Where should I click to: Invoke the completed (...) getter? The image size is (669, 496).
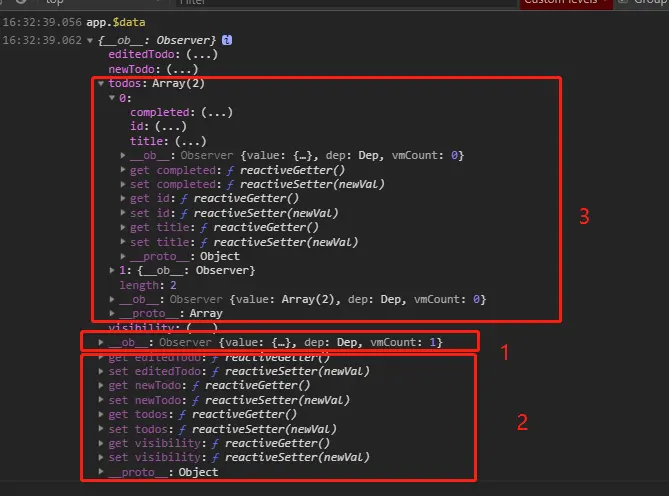coord(217,113)
